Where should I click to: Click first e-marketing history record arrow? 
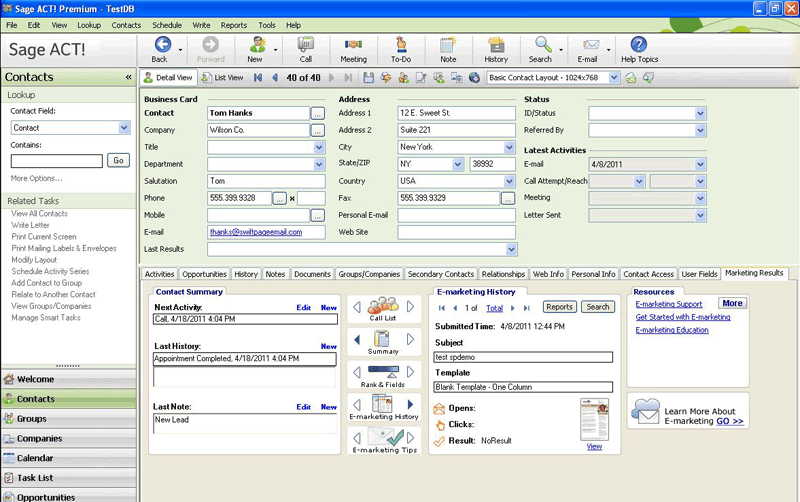[441, 308]
